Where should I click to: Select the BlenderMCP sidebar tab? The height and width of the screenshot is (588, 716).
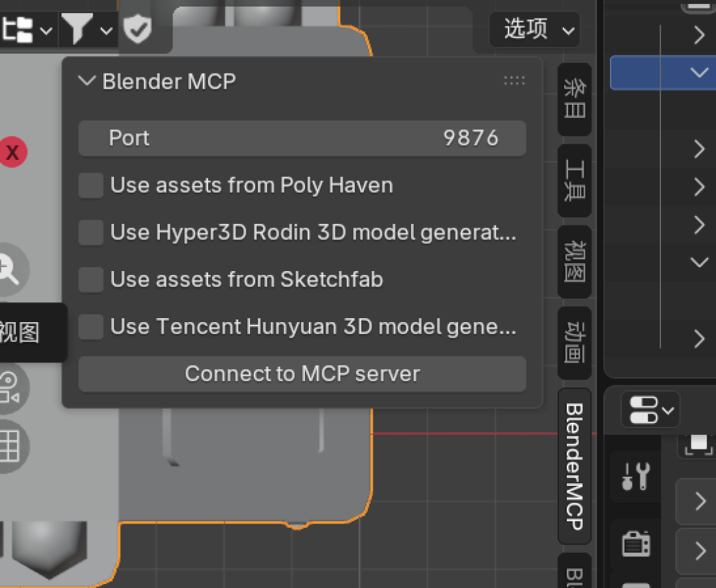click(574, 466)
